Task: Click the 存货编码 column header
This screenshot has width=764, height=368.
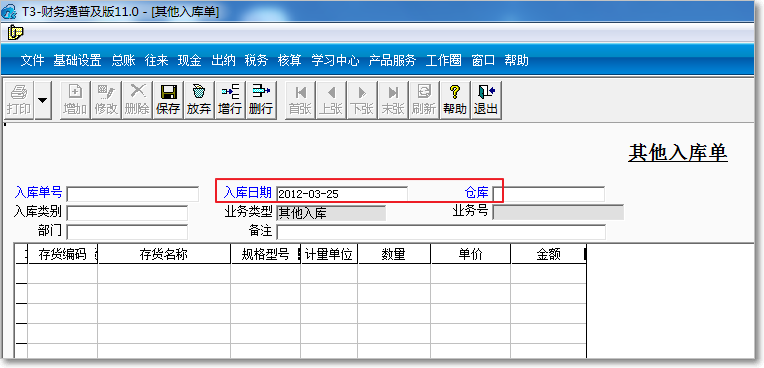Action: (62, 254)
